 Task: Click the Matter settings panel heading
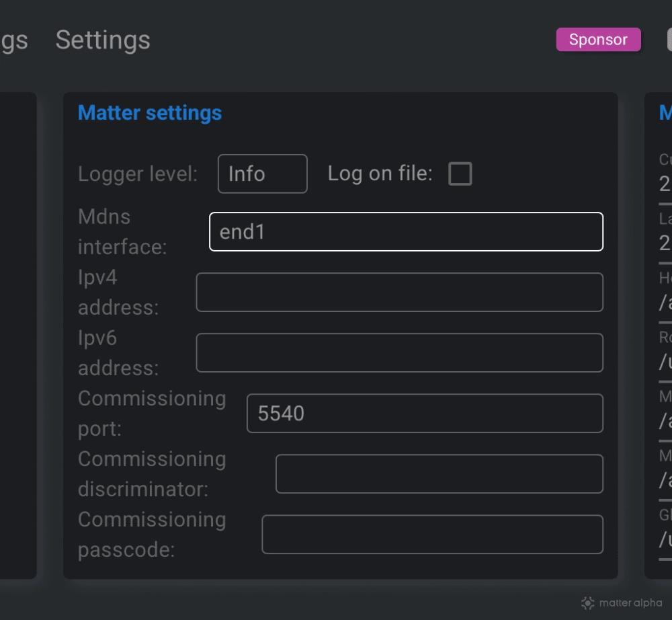click(x=149, y=112)
